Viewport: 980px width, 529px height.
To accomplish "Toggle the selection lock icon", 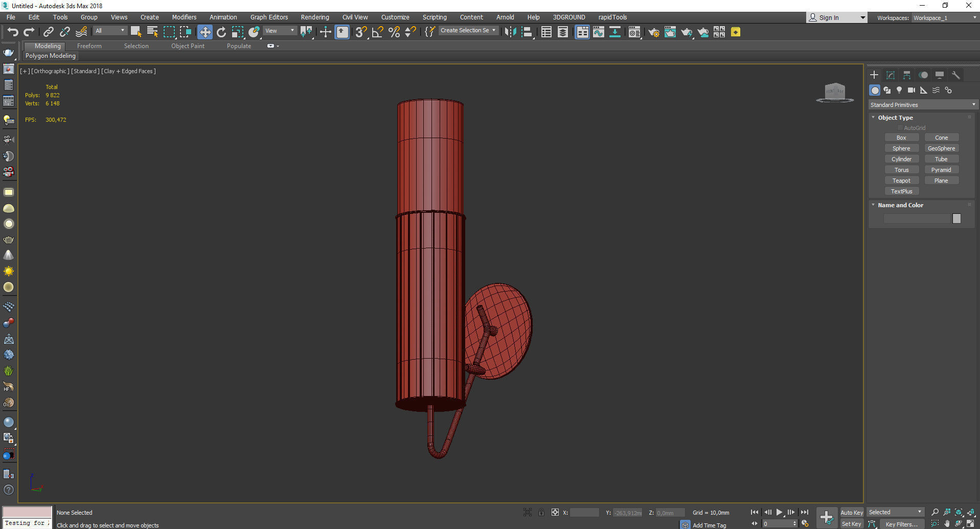I will coord(541,512).
